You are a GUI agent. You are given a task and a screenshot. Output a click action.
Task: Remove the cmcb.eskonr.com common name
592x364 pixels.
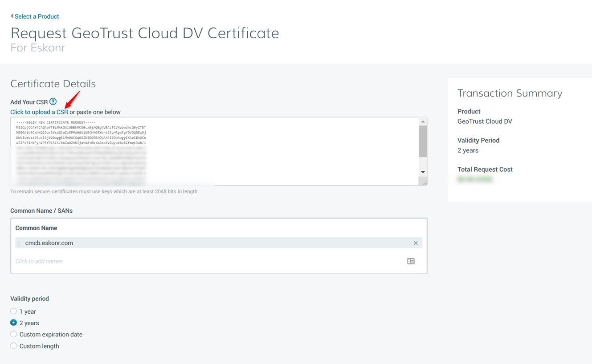coord(416,243)
